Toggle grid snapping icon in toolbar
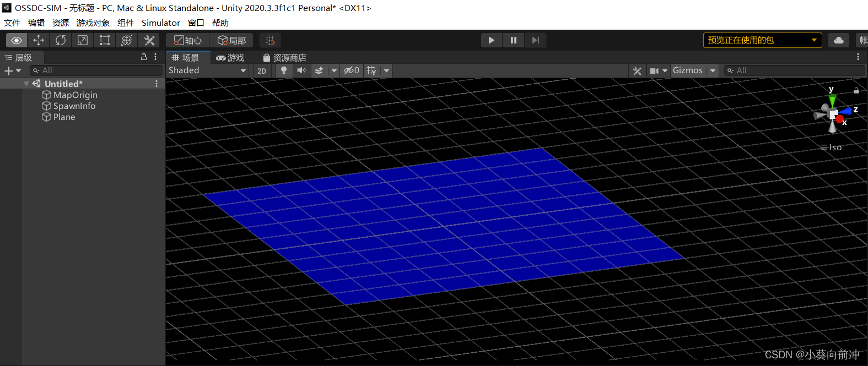The width and height of the screenshot is (868, 366). 270,40
